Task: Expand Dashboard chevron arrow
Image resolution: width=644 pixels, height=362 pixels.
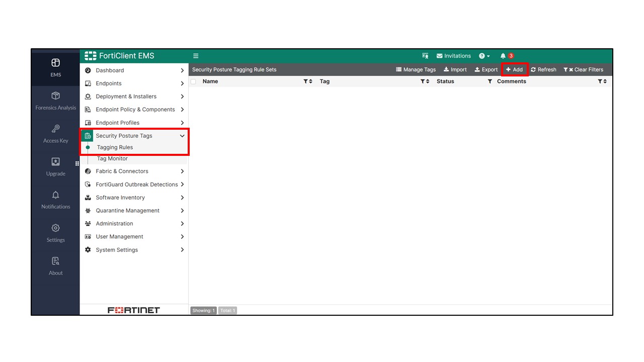Action: (182, 70)
